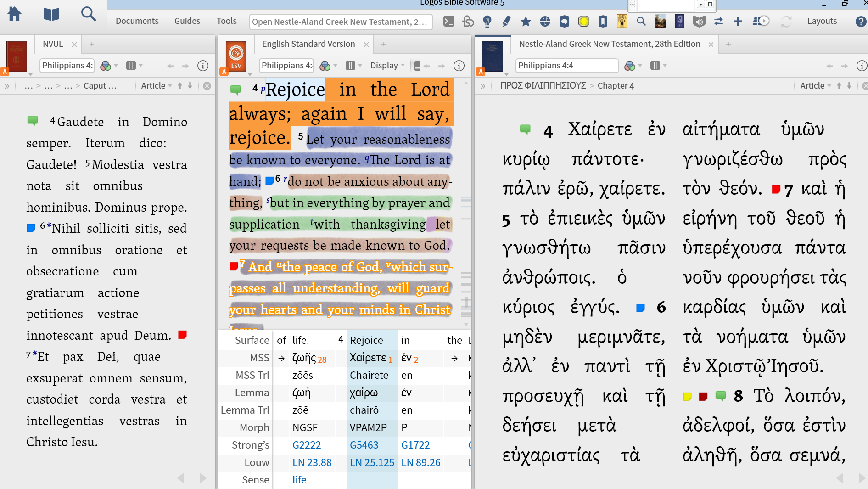Open the Guides menu
The height and width of the screenshot is (489, 868).
point(187,21)
